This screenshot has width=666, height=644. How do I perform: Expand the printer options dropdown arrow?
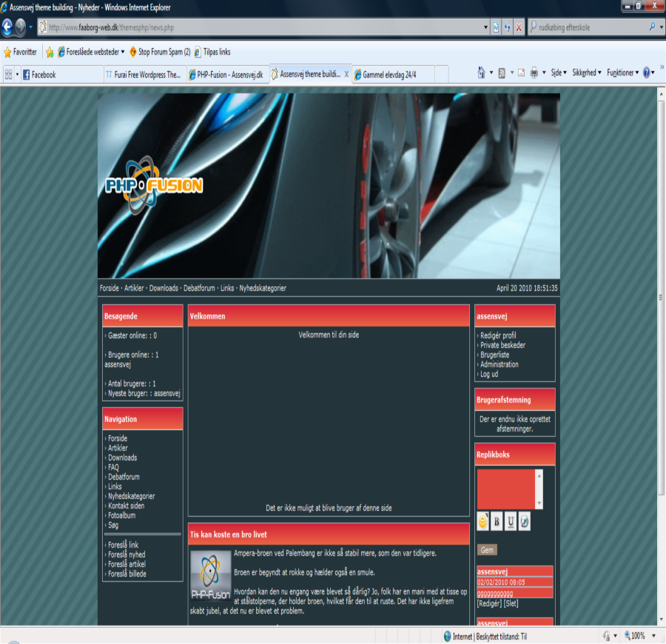click(x=544, y=73)
